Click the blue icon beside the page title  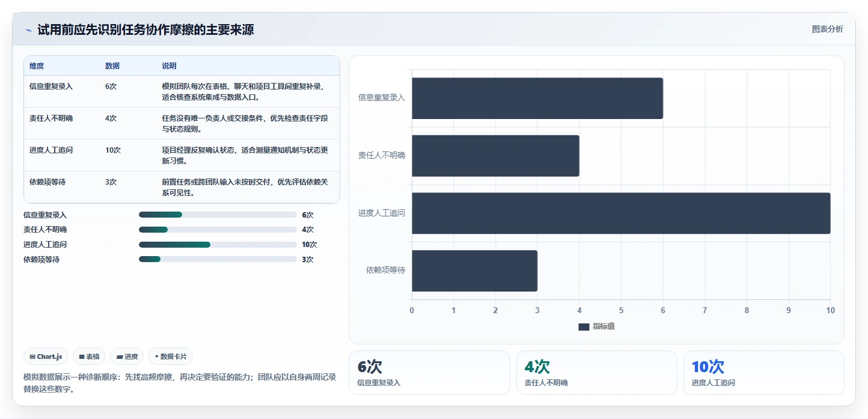tap(28, 30)
